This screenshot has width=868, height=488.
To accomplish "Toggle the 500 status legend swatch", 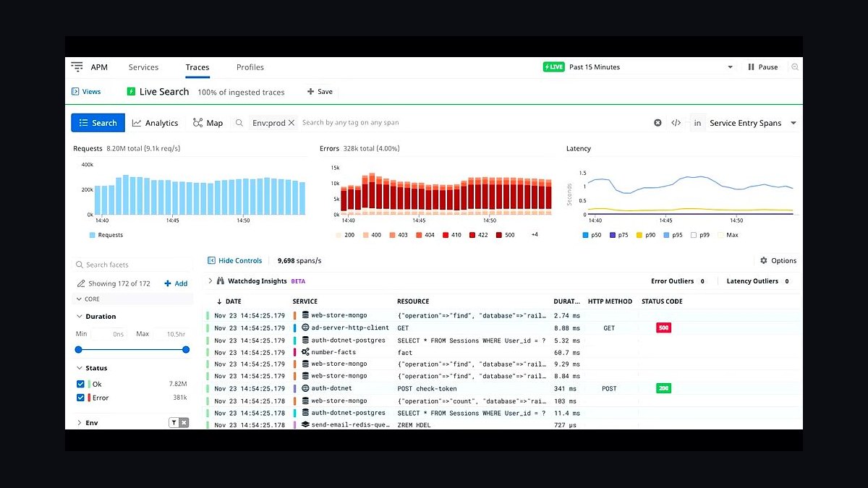I will pyautogui.click(x=499, y=235).
